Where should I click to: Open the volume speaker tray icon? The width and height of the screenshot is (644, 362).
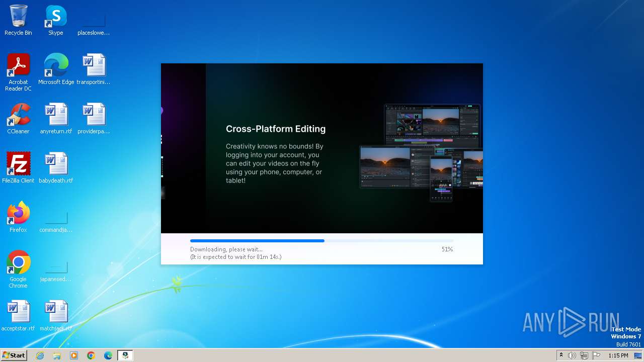pyautogui.click(x=572, y=355)
